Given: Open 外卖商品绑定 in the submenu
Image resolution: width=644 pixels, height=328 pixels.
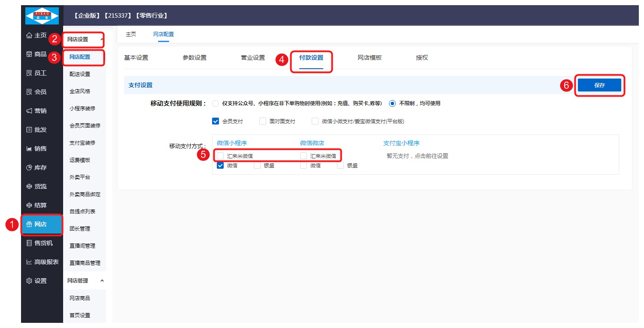Looking at the screenshot, I should [85, 194].
